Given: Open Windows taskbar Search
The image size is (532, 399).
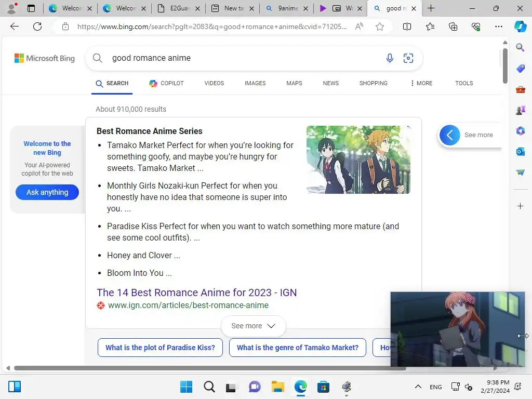Looking at the screenshot, I should [209, 387].
